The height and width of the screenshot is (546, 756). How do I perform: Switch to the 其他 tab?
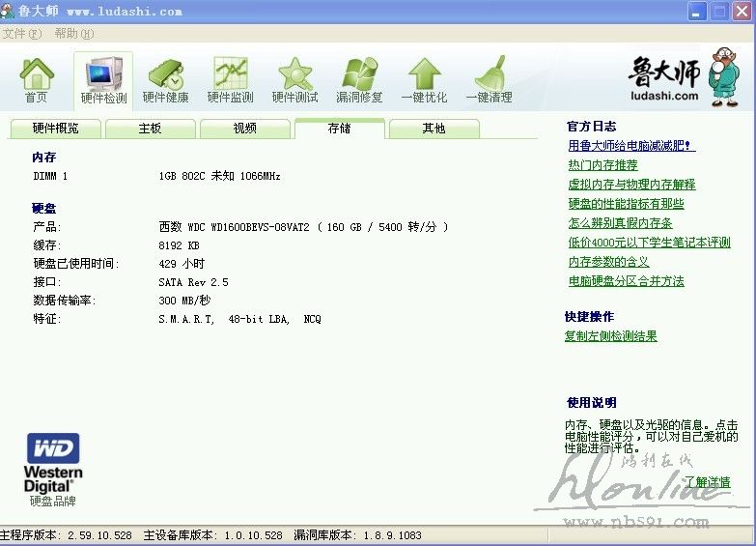434,129
